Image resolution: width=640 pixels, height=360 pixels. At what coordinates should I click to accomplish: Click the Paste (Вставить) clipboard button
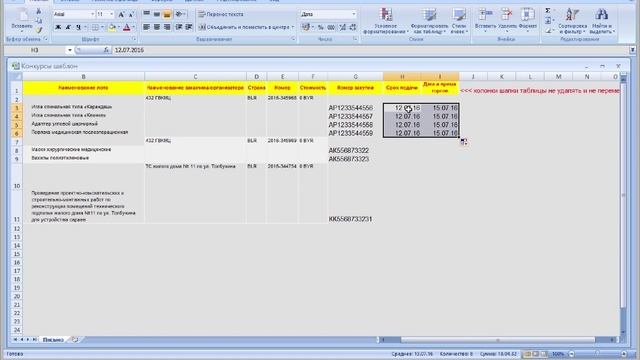(x=22, y=20)
